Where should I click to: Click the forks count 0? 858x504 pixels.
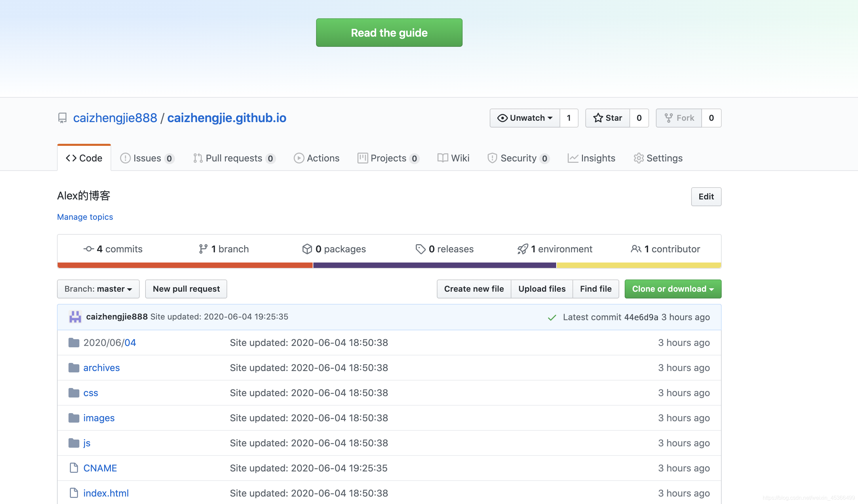tap(711, 118)
